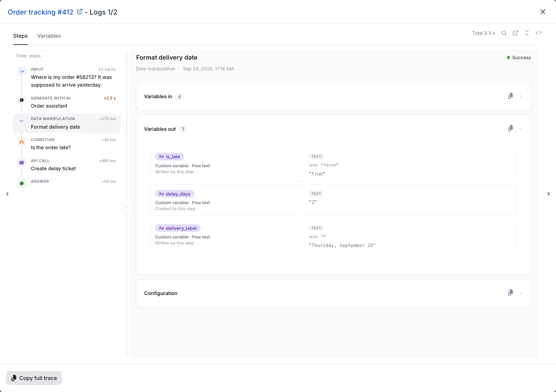Image resolution: width=556 pixels, height=392 pixels.
Task: Open Order tracking #412 external link icon
Action: [79, 12]
